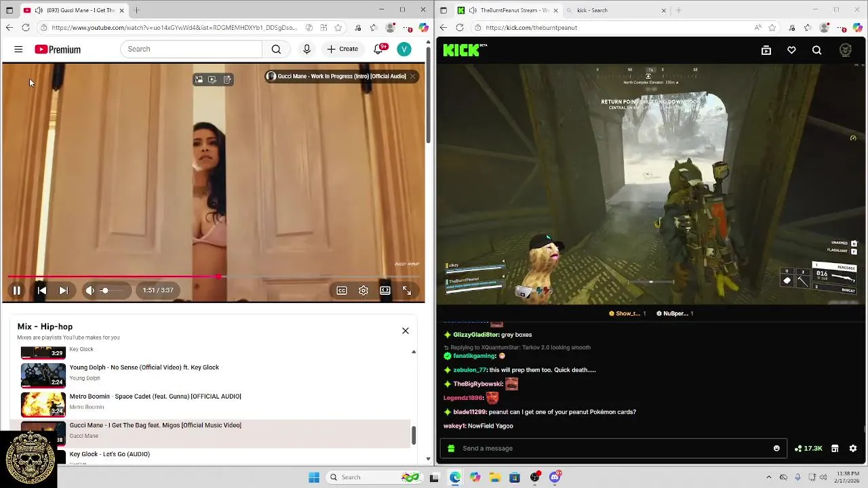Open the Kick shop icon beside 17.3K
Screen dimensions: 868x488
835,448
